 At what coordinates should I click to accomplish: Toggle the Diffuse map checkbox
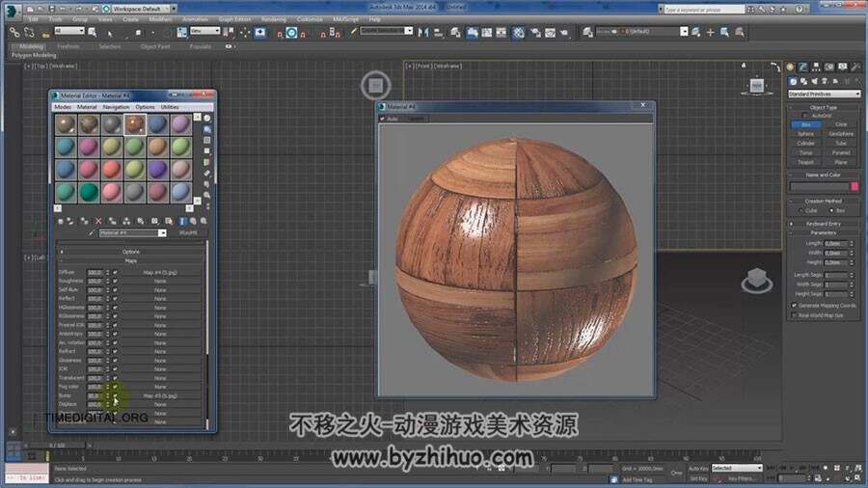[x=115, y=272]
